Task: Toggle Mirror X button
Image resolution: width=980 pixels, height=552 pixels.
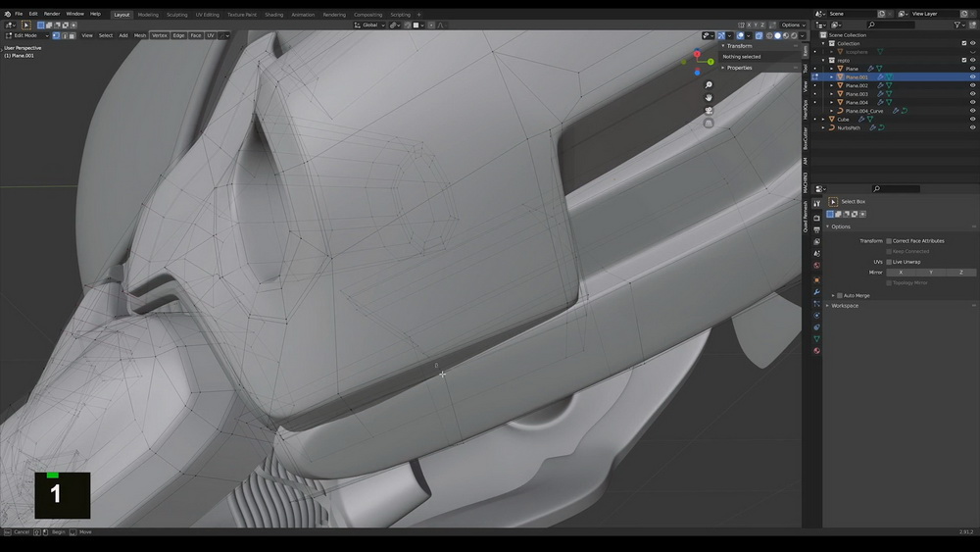Action: [901, 273]
